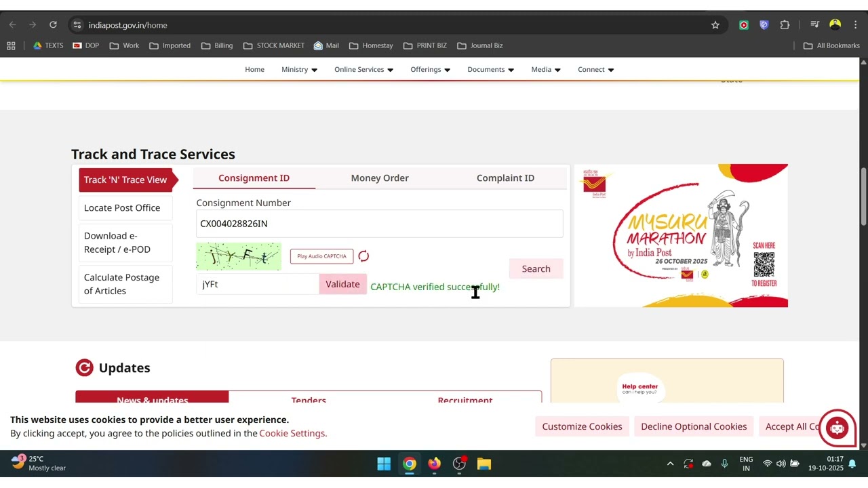This screenshot has height=488, width=868.
Task: Bookmark this page with the star icon
Action: tap(715, 25)
